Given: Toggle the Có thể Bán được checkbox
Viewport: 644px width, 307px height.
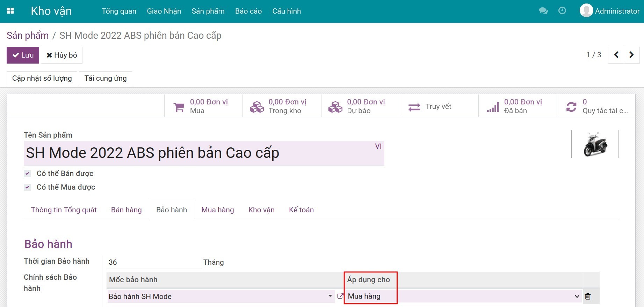Looking at the screenshot, I should [27, 174].
